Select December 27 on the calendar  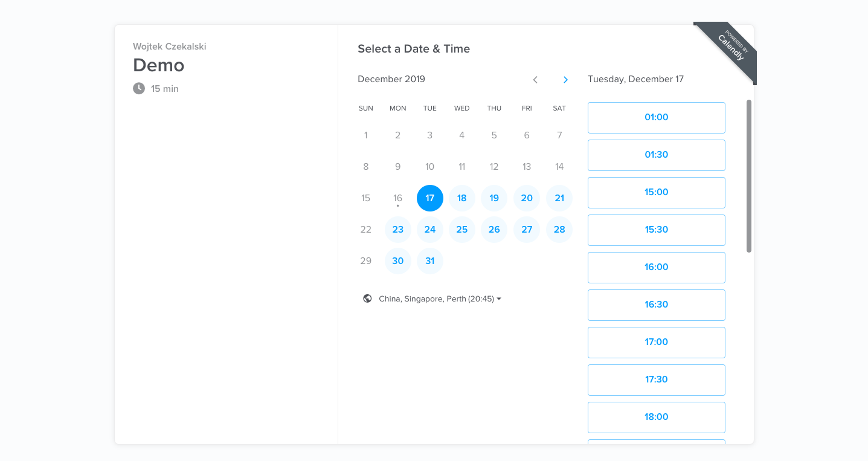click(x=527, y=230)
